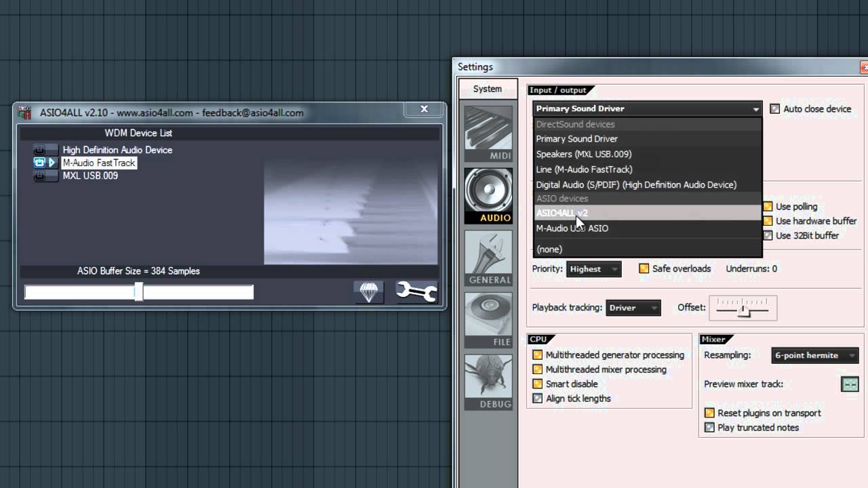Switch to the System tab

tap(488, 89)
